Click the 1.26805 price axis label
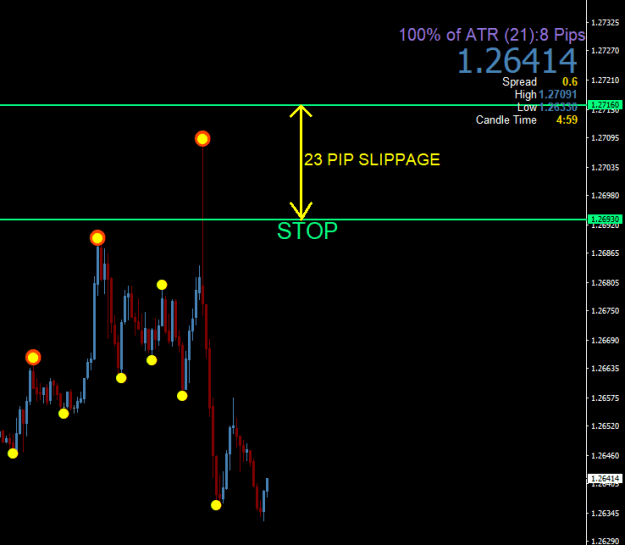Image resolution: width=625 pixels, height=545 pixels. (605, 283)
